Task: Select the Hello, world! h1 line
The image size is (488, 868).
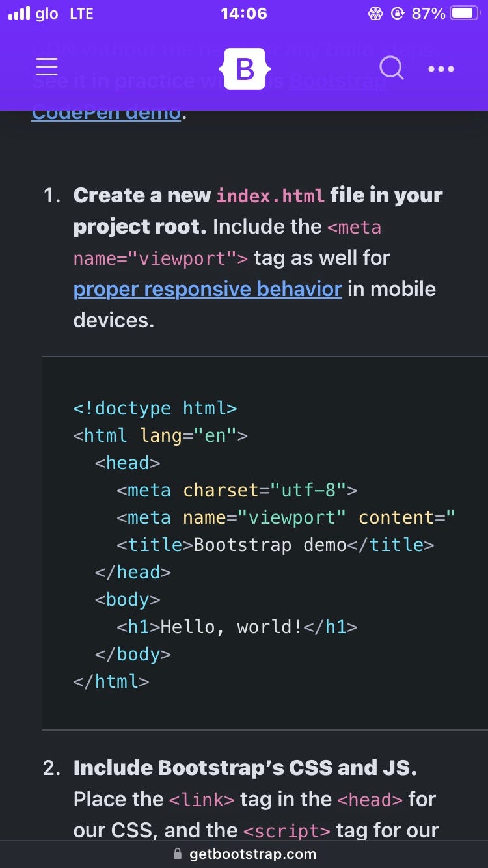Action: coord(237,627)
